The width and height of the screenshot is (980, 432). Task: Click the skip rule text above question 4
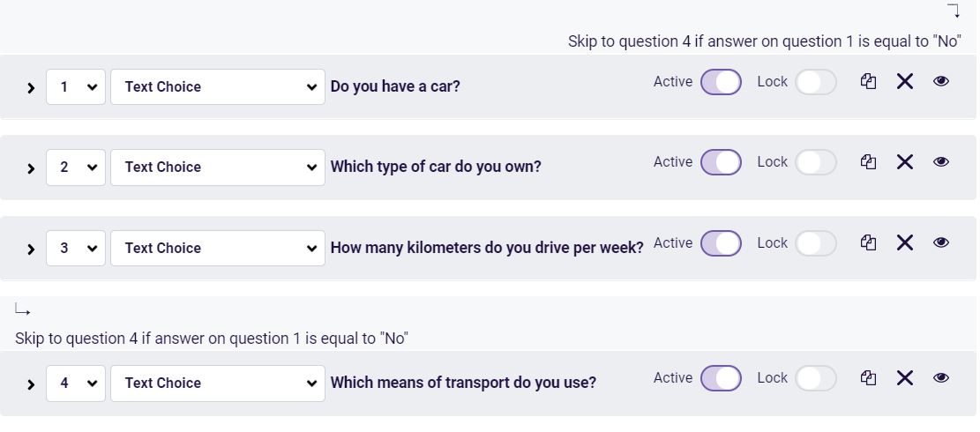(211, 339)
